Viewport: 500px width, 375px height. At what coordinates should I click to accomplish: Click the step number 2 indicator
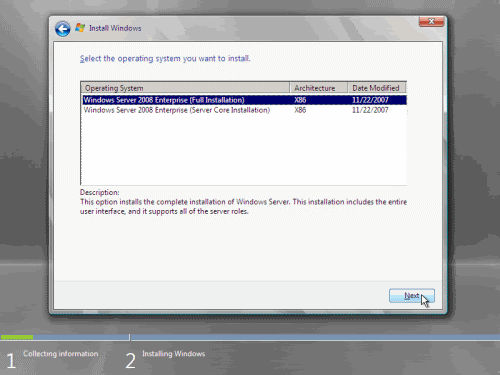130,361
